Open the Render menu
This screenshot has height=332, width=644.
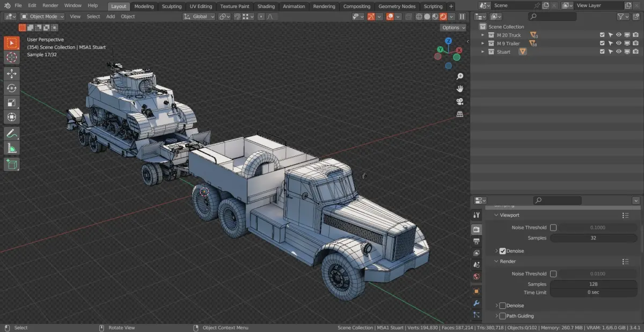click(x=50, y=5)
